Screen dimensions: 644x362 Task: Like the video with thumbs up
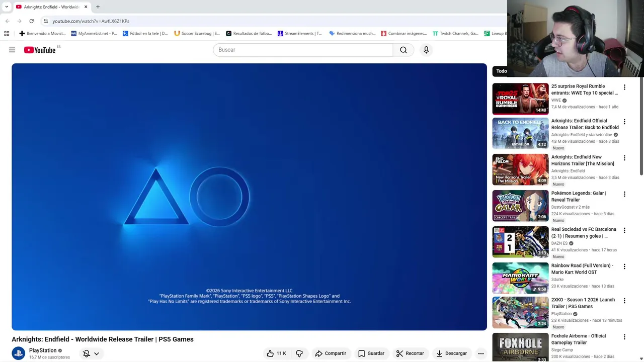click(x=276, y=353)
